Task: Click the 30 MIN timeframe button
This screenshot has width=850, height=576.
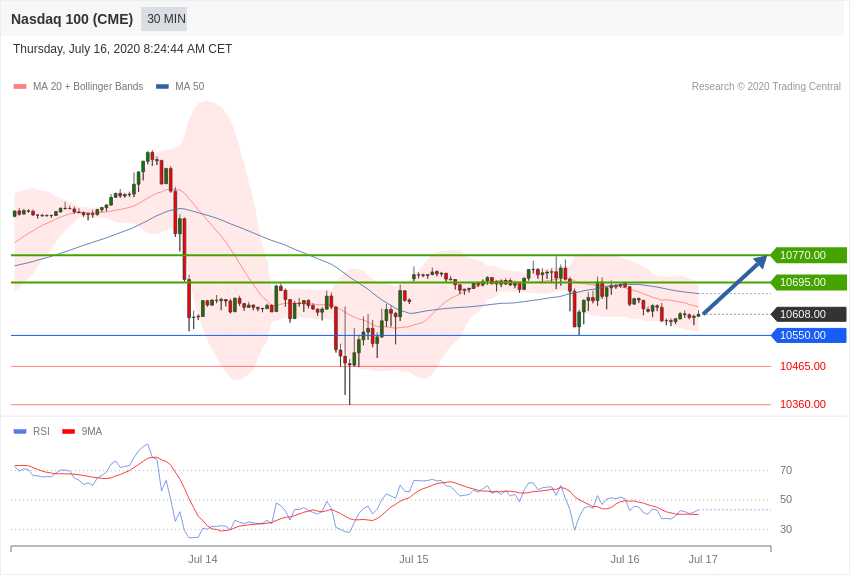Action: (164, 19)
